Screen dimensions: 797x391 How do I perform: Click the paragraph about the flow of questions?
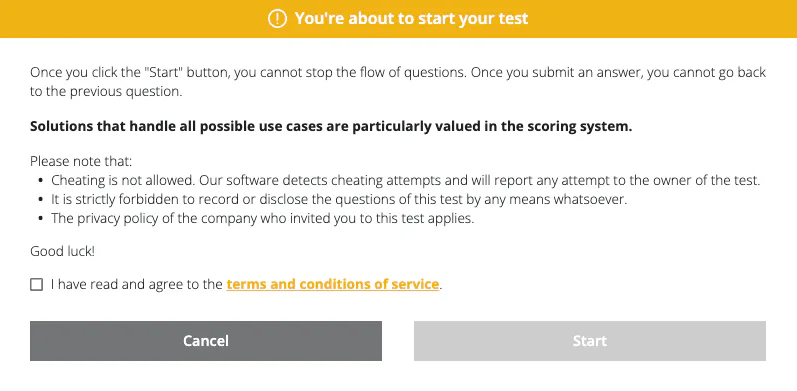(x=398, y=82)
